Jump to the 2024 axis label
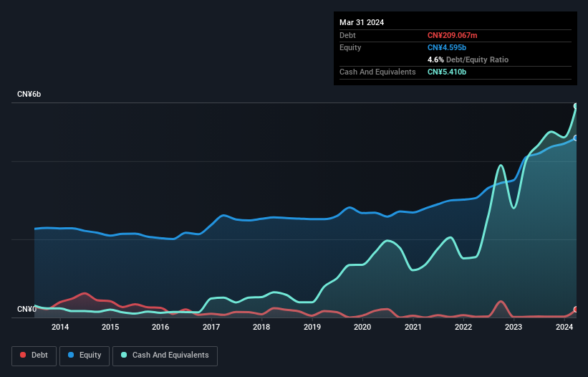 pos(564,328)
